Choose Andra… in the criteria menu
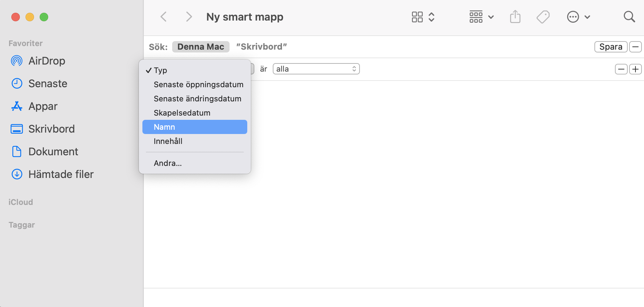 [195, 163]
